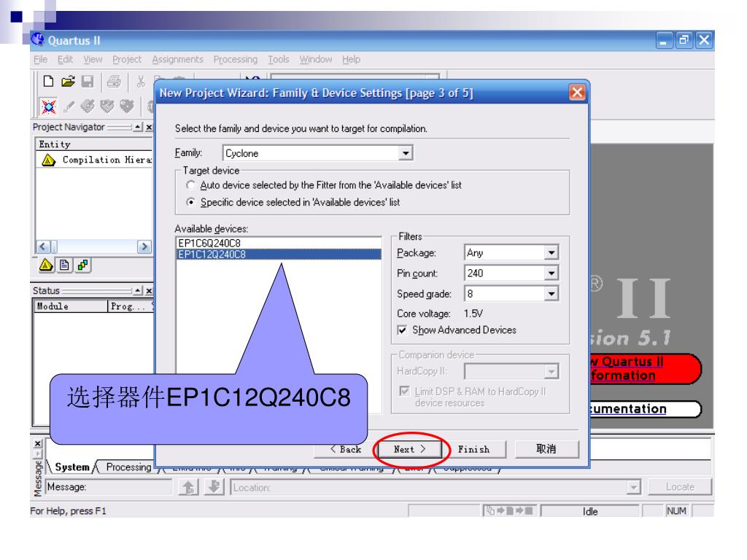Click the Cut scissors icon
This screenshot has height=560, width=747.
pos(141,82)
